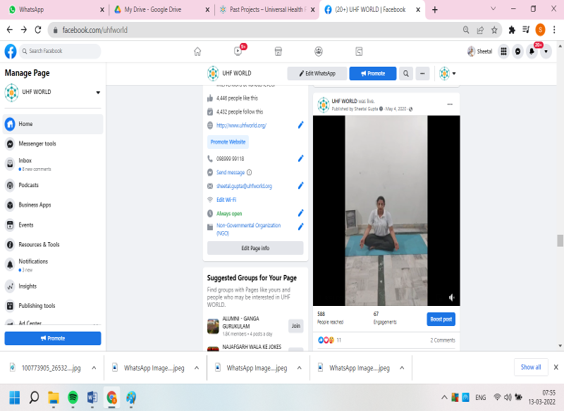
Task: Reload the page
Action: pos(38,30)
